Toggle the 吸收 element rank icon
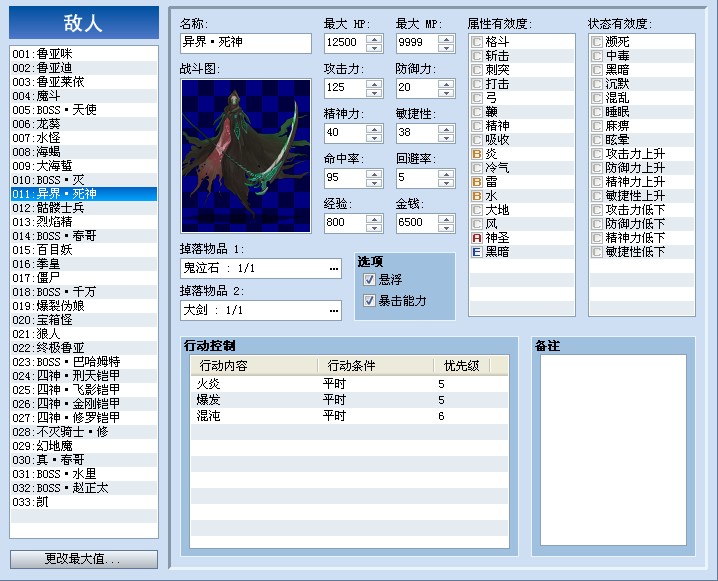 coord(477,140)
